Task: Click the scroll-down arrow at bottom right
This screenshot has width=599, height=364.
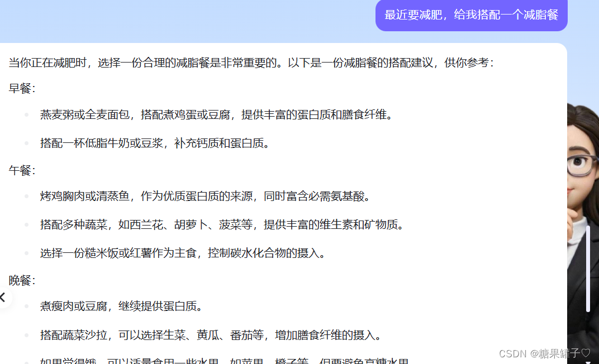Action: tap(588, 362)
